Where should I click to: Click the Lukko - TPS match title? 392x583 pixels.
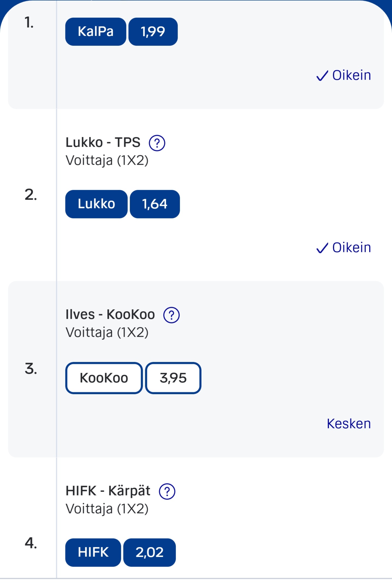[103, 142]
